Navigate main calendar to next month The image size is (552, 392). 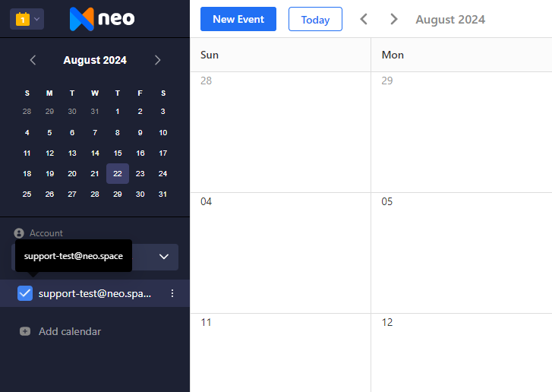[394, 19]
